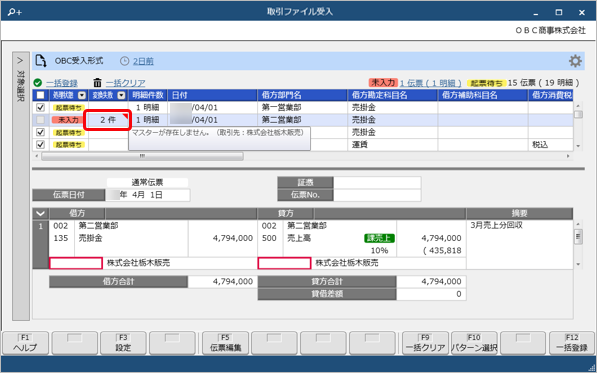Viewport: 597px width, 373px height.
Task: Check the 未入力 第二営業部 row checkbox
Action: click(x=40, y=120)
